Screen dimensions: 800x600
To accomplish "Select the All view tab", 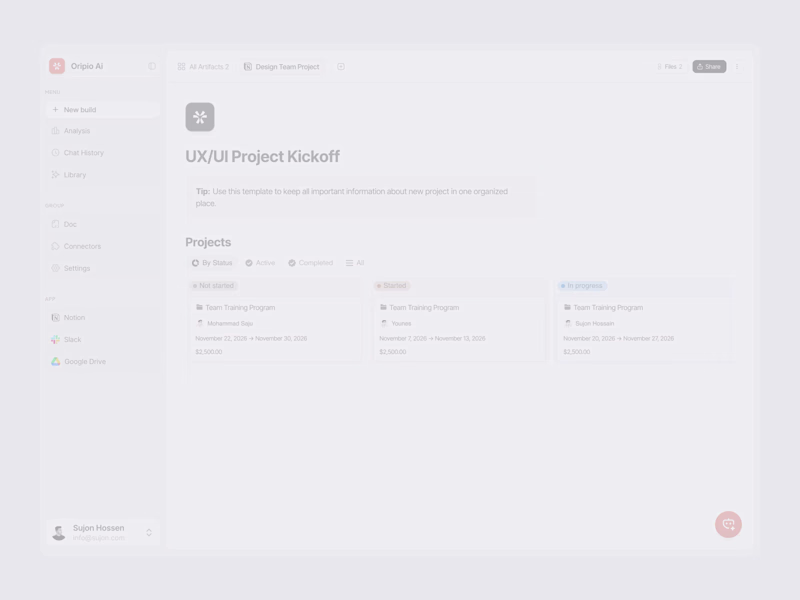I will click(355, 263).
